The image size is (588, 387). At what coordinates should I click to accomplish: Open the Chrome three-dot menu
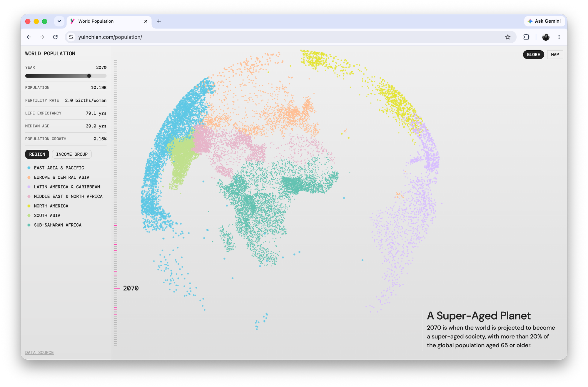coord(559,37)
